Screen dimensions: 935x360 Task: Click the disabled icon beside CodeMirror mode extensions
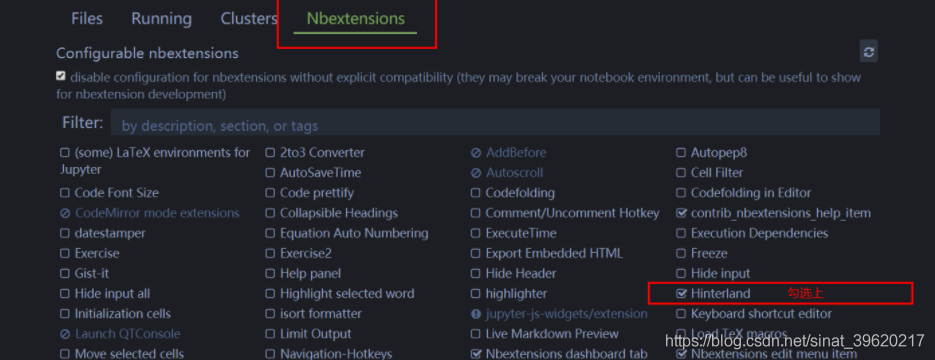[65, 213]
